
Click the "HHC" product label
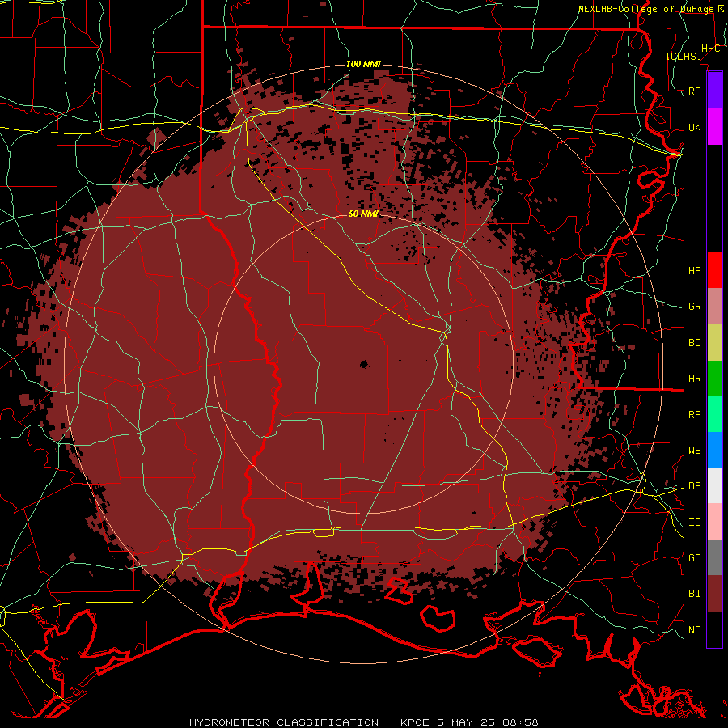coord(710,49)
